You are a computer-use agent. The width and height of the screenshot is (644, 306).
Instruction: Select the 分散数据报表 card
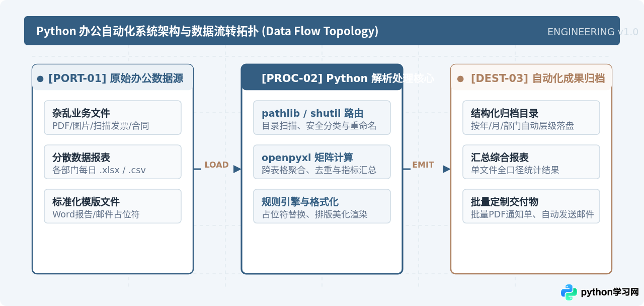(113, 162)
